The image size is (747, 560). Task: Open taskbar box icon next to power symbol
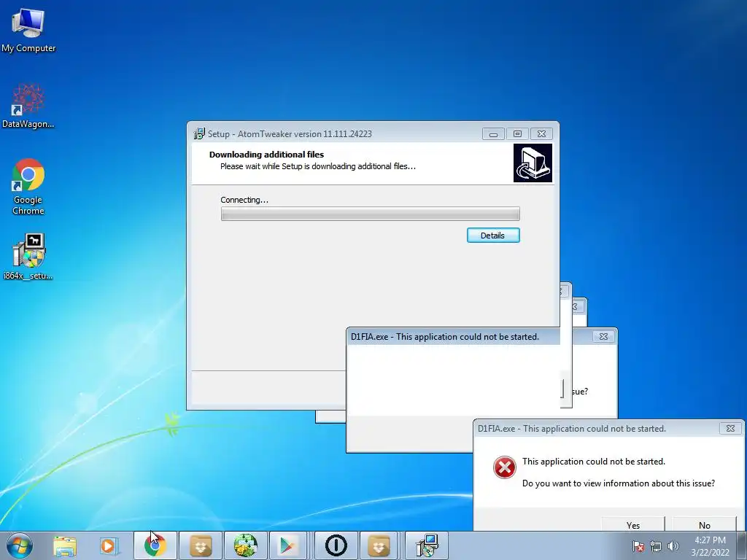click(x=379, y=545)
